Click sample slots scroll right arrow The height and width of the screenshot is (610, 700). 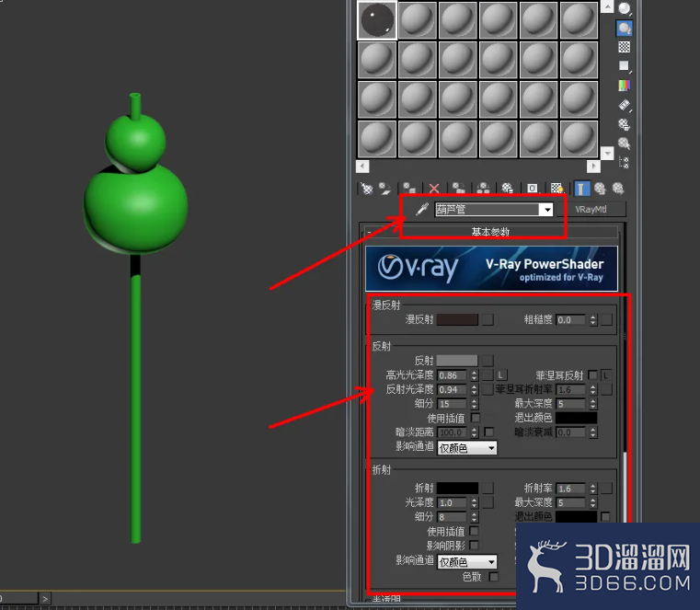pos(593,167)
